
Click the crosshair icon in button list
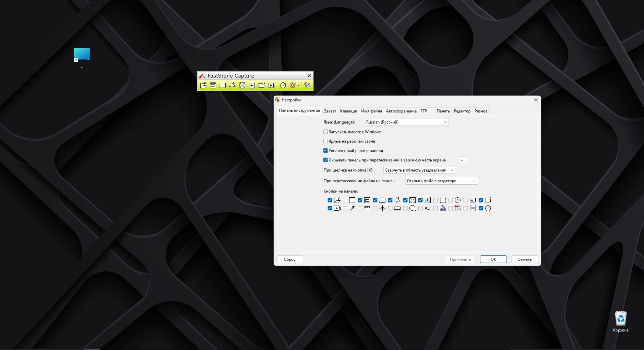[x=382, y=208]
